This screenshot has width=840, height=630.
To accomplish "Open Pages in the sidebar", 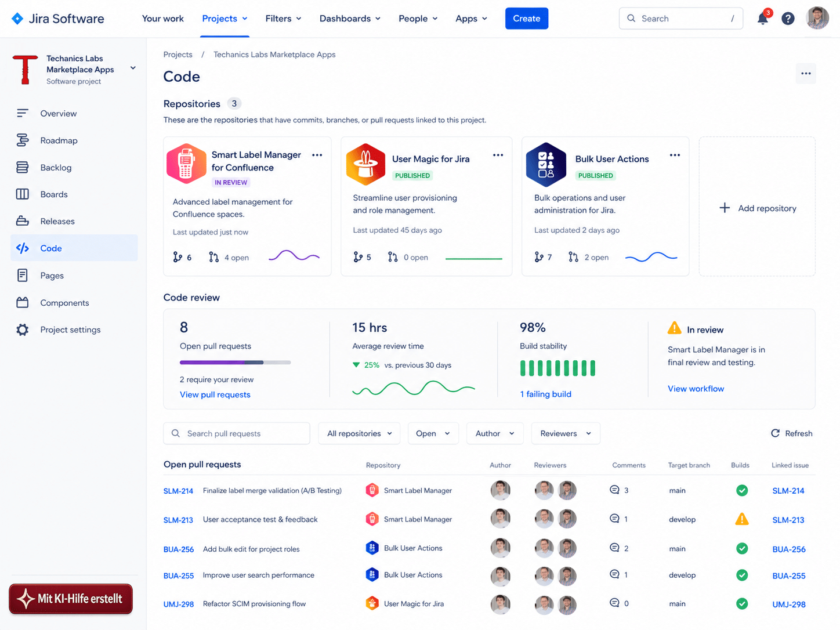I will point(74,276).
